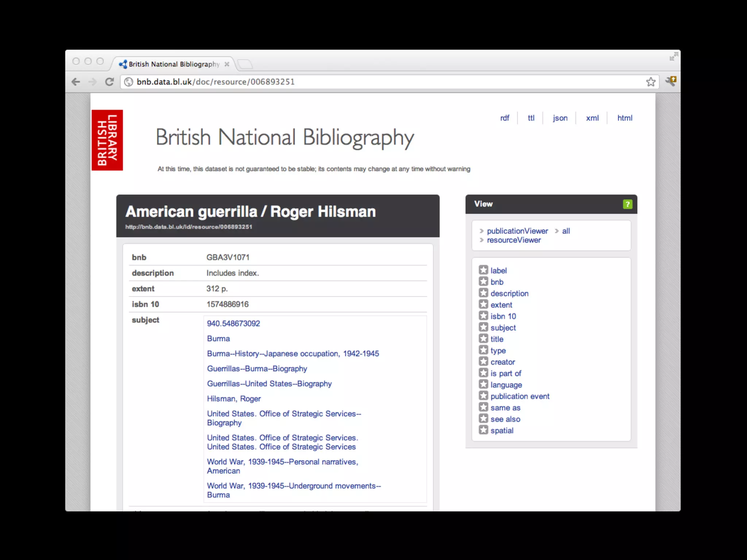The width and height of the screenshot is (747, 560).
Task: Click the British Library red logo
Action: pos(107,140)
